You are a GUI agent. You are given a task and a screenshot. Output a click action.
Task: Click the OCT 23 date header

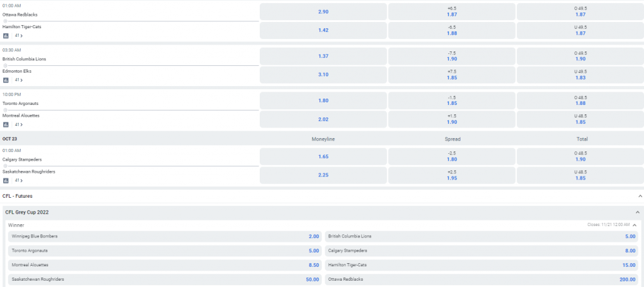point(9,139)
